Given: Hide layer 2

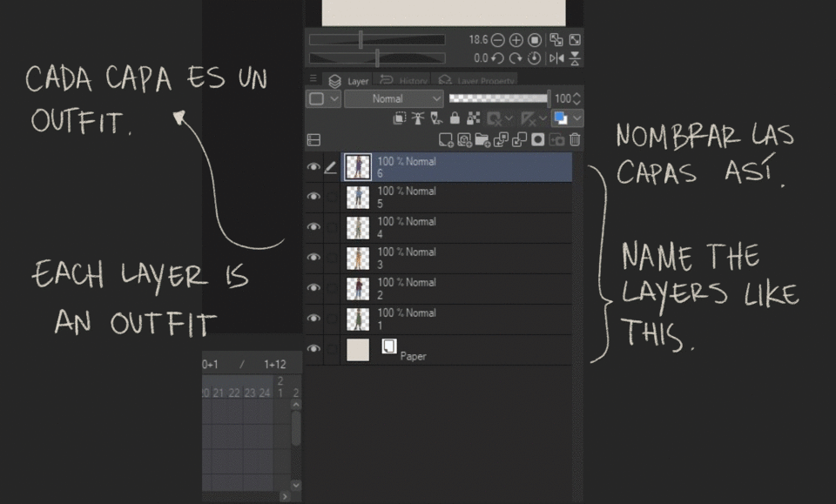Looking at the screenshot, I should pos(313,288).
